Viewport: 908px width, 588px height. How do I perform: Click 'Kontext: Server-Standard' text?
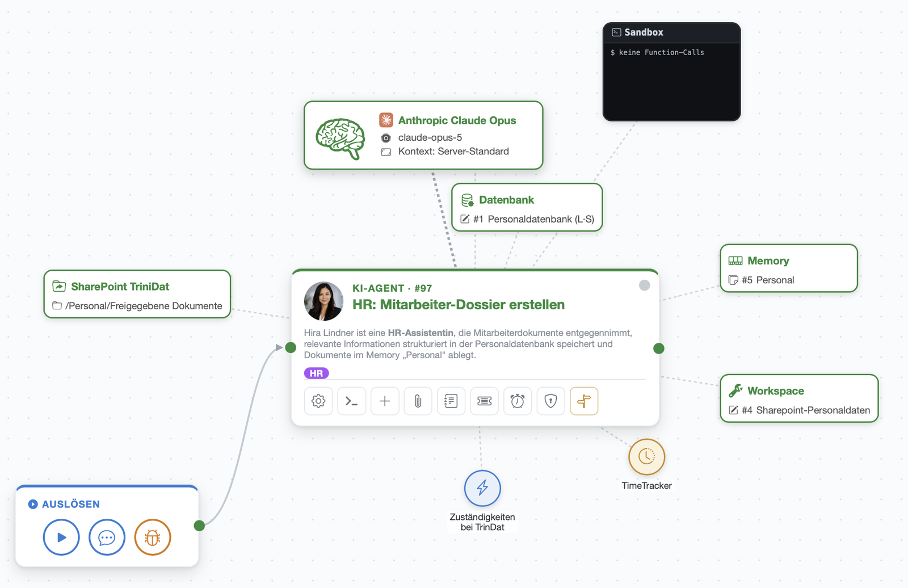453,152
